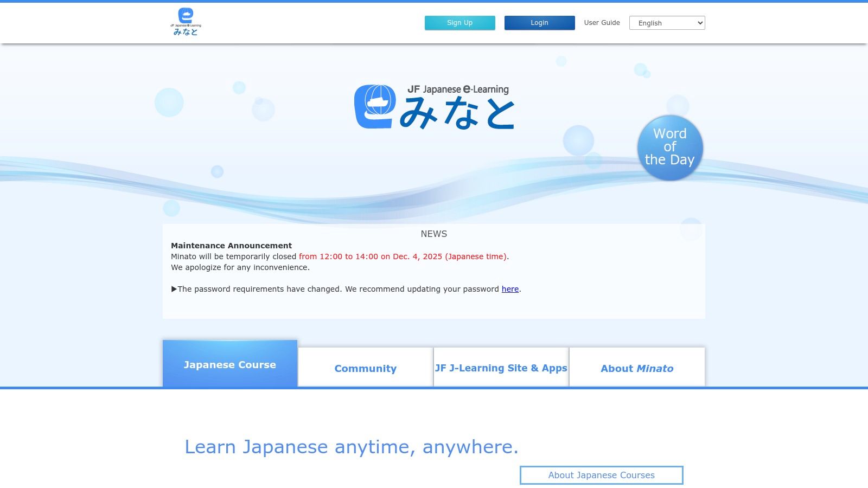Open the JF J-Learning Site & Apps tab
868x488 pixels.
[501, 368]
